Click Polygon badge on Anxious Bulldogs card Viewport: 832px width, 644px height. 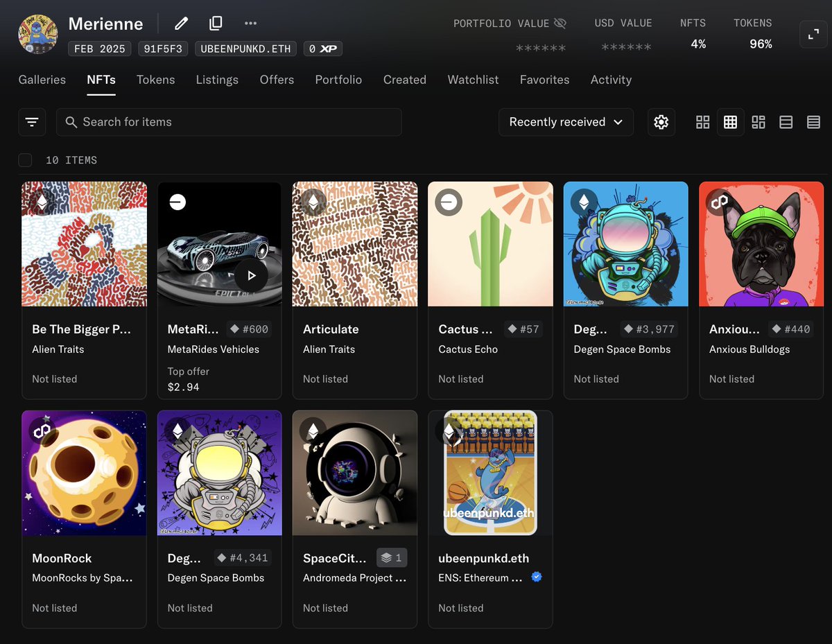click(x=719, y=202)
